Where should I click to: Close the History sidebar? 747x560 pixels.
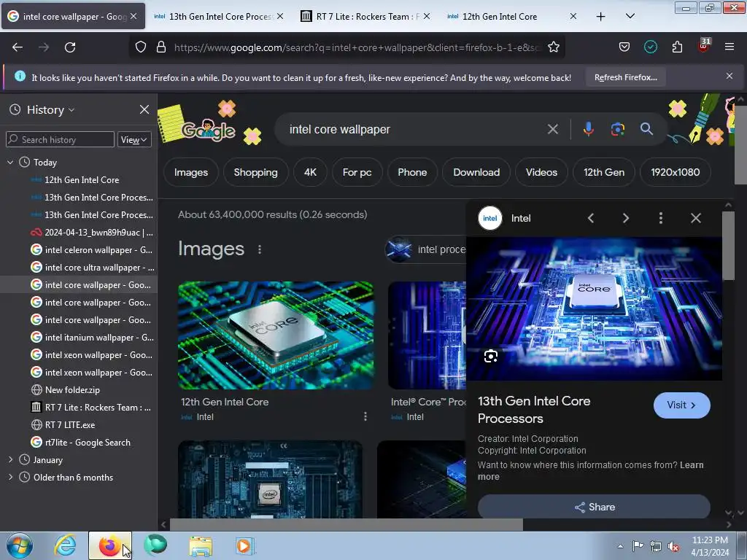pyautogui.click(x=144, y=109)
